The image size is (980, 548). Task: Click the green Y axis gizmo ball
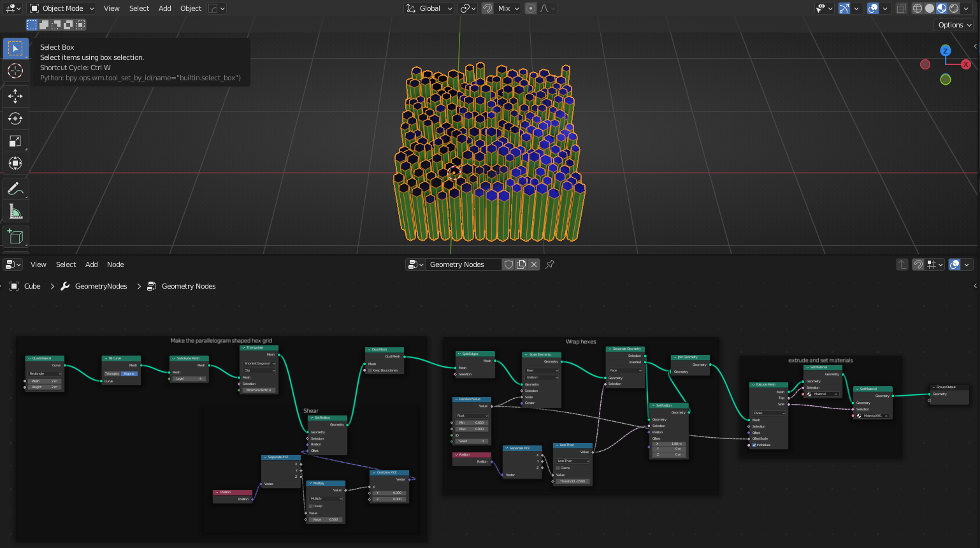pos(946,80)
